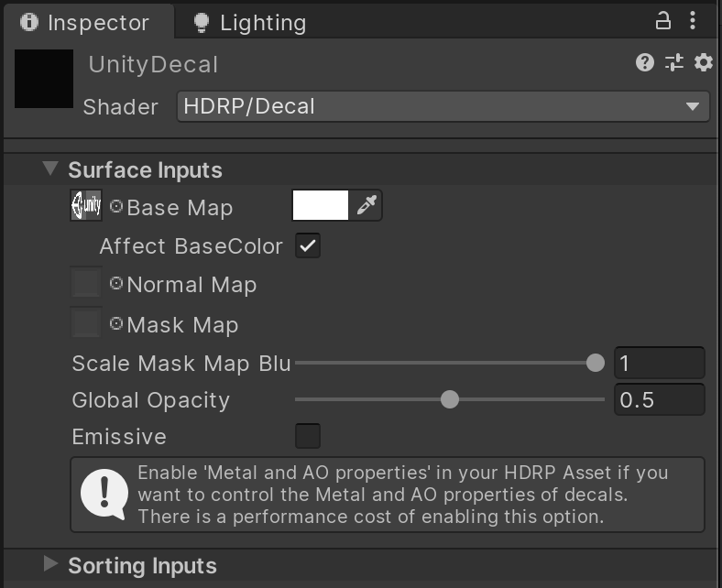Expand the Sorting Inputs section
Image resolution: width=722 pixels, height=588 pixels.
pyautogui.click(x=50, y=564)
